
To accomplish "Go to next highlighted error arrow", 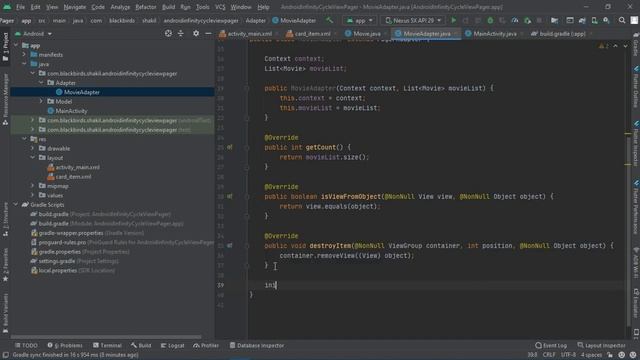I will pos(625,46).
